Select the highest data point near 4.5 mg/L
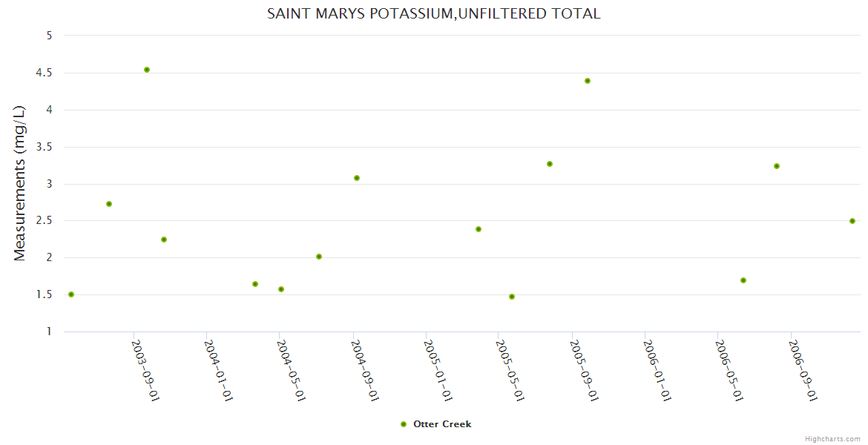The width and height of the screenshot is (868, 445). [147, 70]
